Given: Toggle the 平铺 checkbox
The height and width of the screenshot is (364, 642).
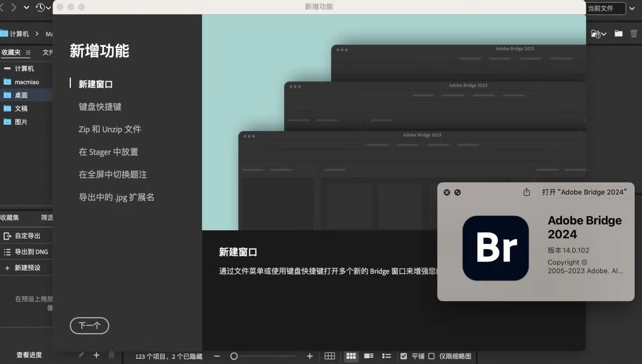Looking at the screenshot, I should coord(403,356).
